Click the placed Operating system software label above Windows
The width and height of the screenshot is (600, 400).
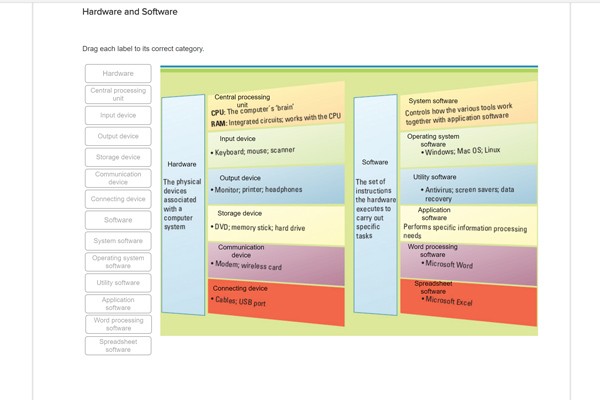[x=433, y=140]
